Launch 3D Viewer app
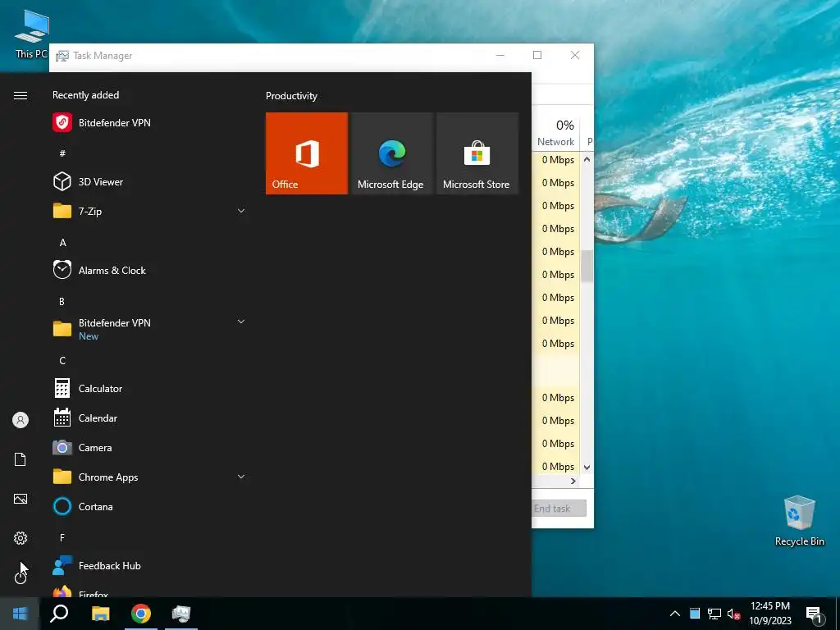Image resolution: width=840 pixels, height=630 pixels. [150, 181]
